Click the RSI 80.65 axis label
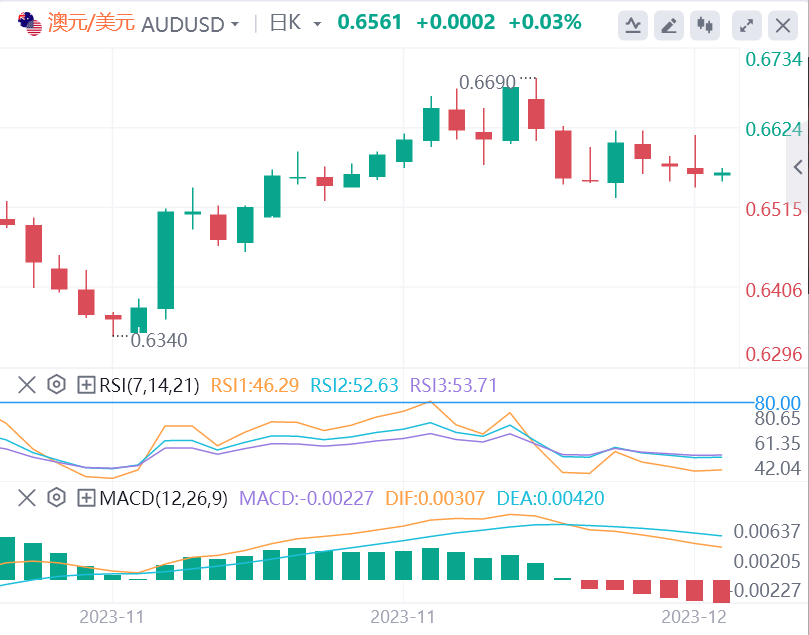This screenshot has height=635, width=809. tap(778, 419)
